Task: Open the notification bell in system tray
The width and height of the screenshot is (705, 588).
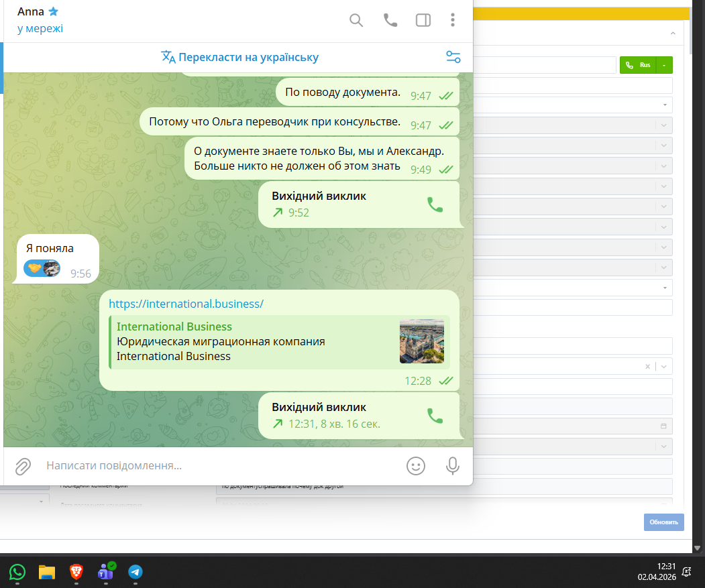Action: tap(687, 572)
